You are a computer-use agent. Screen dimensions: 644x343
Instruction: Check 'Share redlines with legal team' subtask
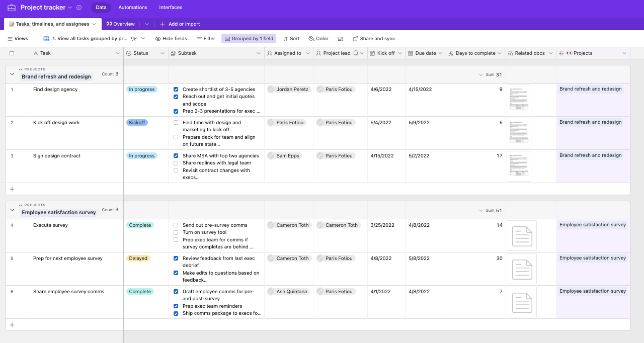click(x=176, y=163)
